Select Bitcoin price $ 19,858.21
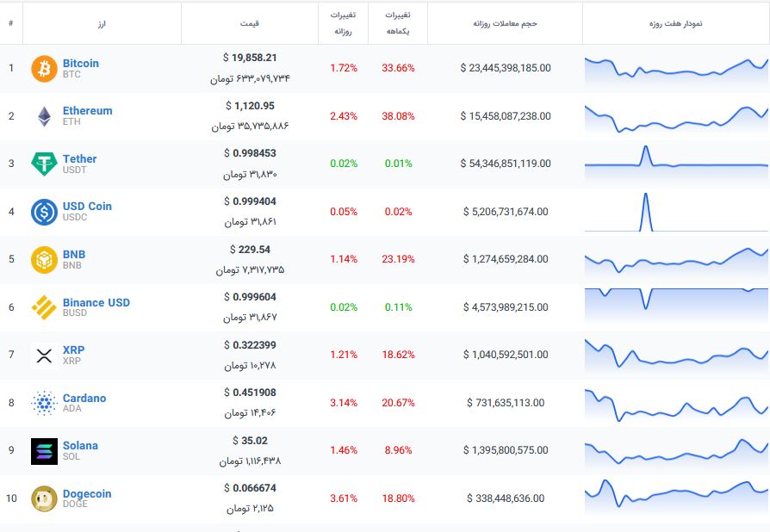 coord(250,58)
